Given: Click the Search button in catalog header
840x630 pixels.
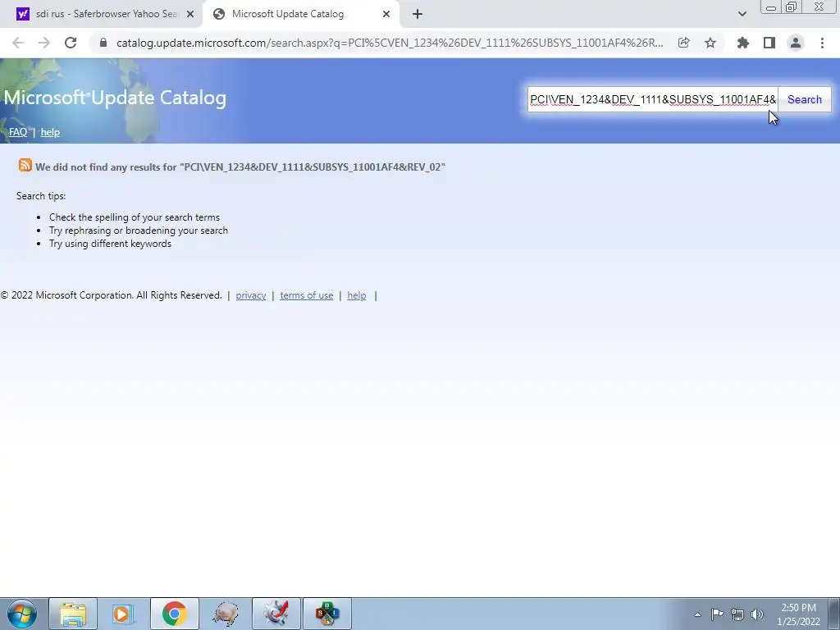Looking at the screenshot, I should (x=804, y=99).
